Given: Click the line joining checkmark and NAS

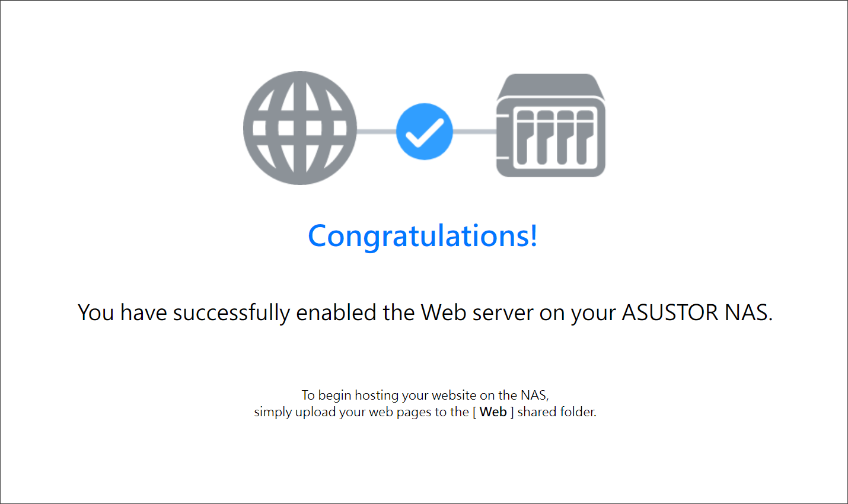Looking at the screenshot, I should click(x=474, y=131).
